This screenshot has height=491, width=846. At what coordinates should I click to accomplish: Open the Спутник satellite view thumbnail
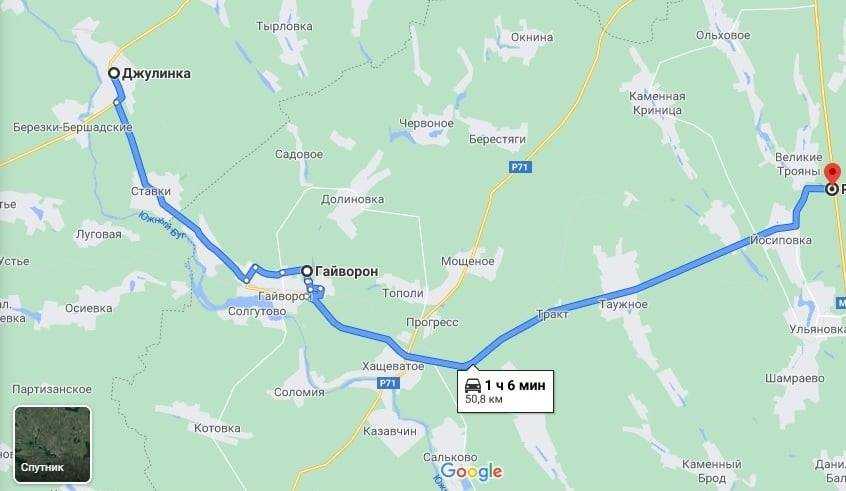52,444
